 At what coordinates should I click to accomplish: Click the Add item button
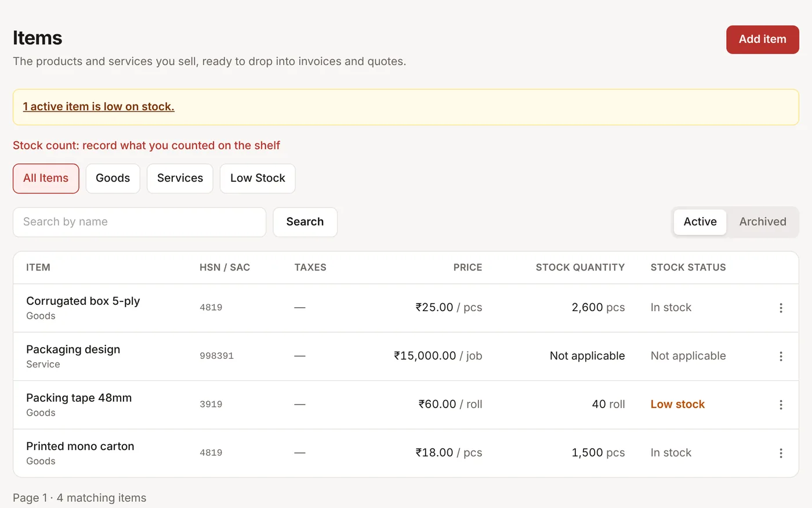[x=763, y=39]
